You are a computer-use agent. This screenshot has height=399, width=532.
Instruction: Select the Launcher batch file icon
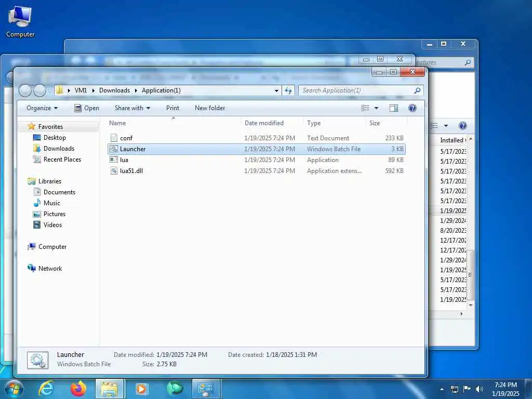[x=114, y=149]
